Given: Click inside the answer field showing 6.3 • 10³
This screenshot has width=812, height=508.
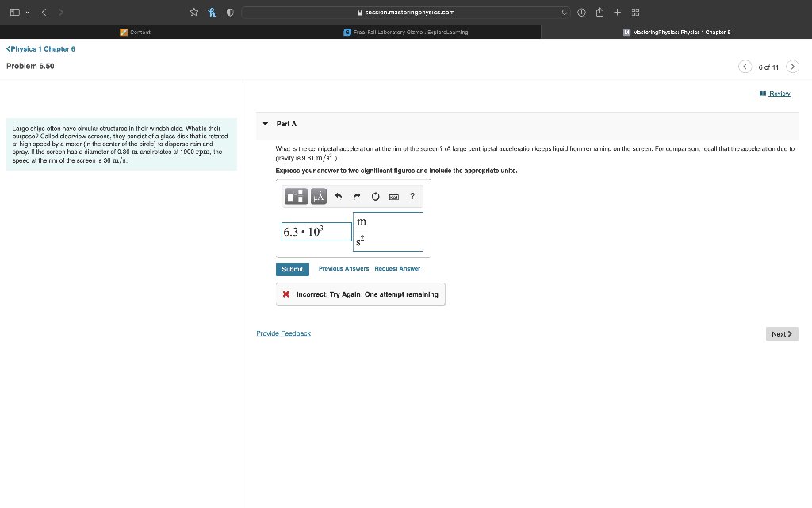Looking at the screenshot, I should (x=316, y=231).
